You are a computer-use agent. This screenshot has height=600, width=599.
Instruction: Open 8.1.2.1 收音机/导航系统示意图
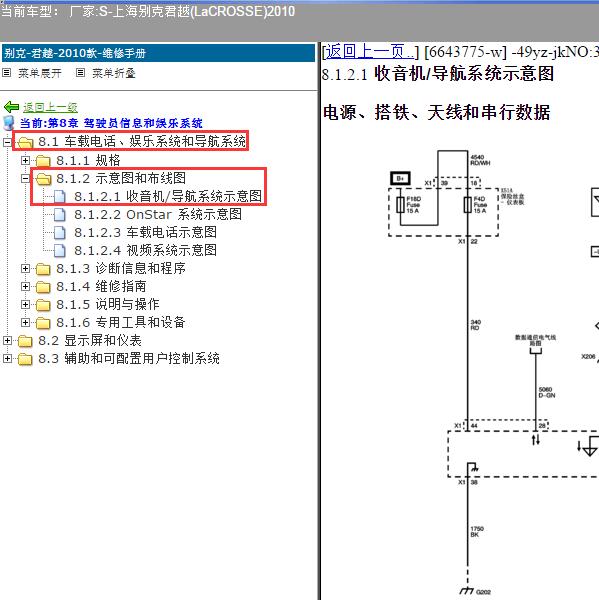168,196
